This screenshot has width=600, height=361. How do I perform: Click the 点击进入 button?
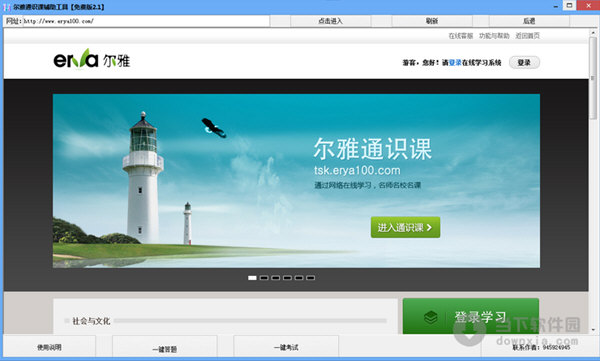pos(331,21)
